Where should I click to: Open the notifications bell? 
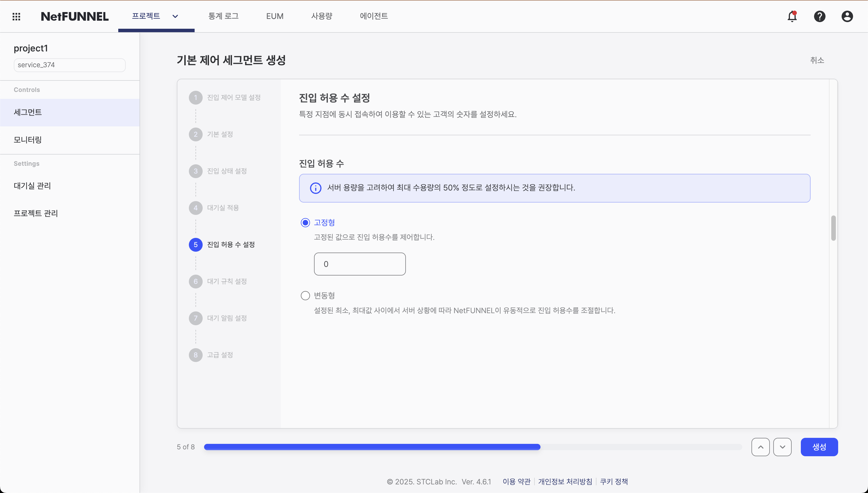[792, 16]
